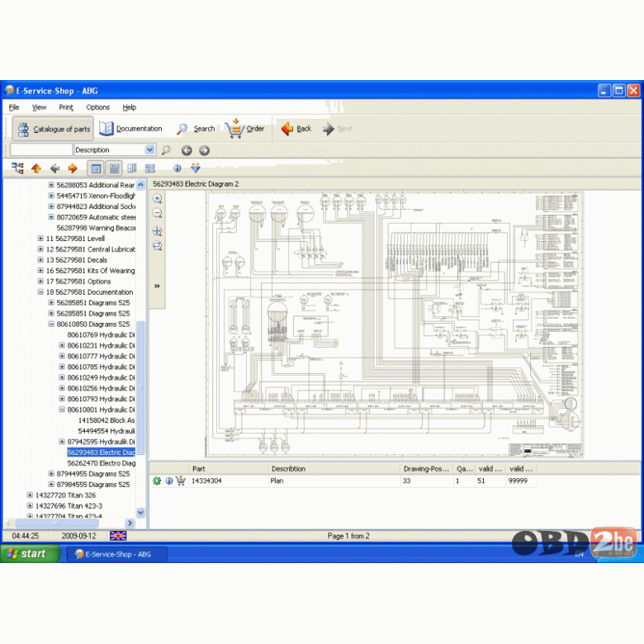Expand the diagram tools with double chevron
Screen dimensions: 644x644
[157, 286]
